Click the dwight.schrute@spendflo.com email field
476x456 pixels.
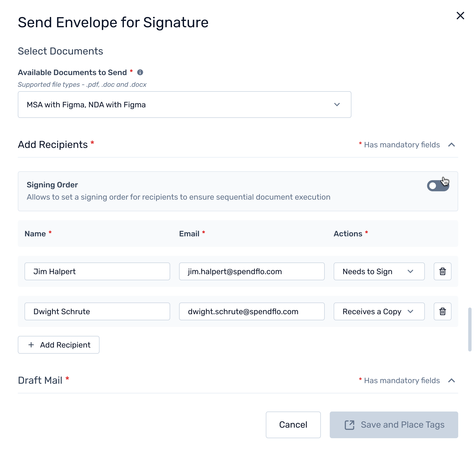coord(252,312)
